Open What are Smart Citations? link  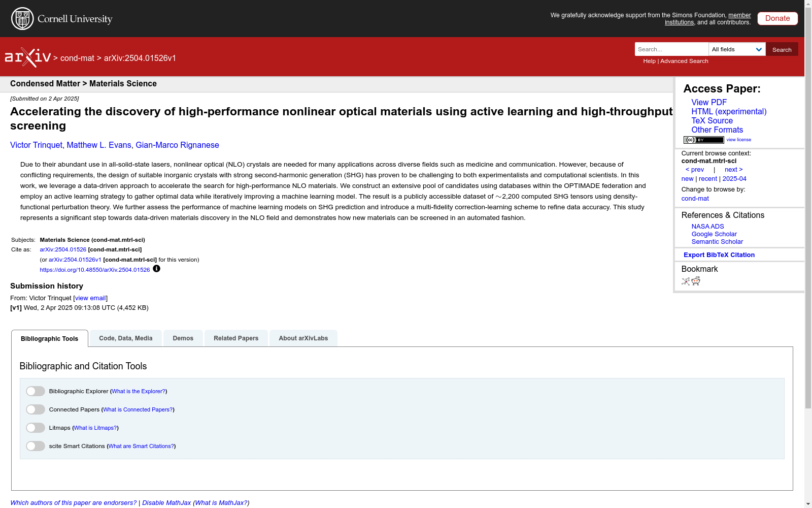click(x=141, y=447)
